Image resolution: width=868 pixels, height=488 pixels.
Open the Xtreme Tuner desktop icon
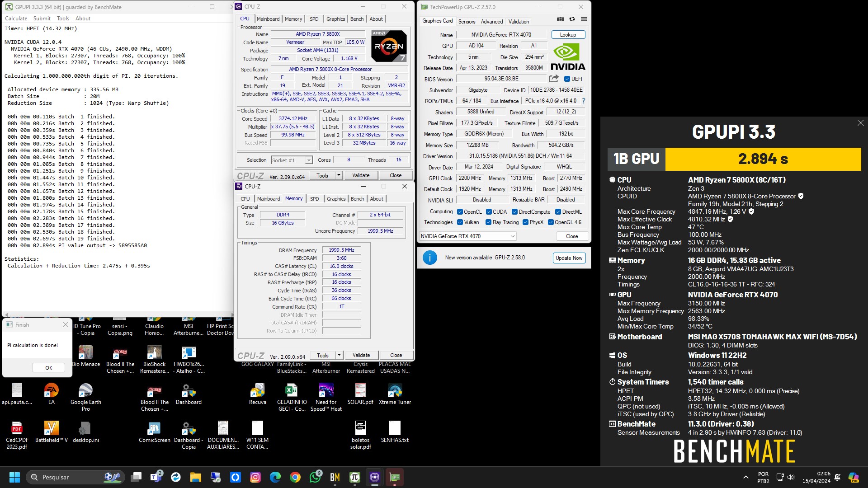(x=395, y=394)
